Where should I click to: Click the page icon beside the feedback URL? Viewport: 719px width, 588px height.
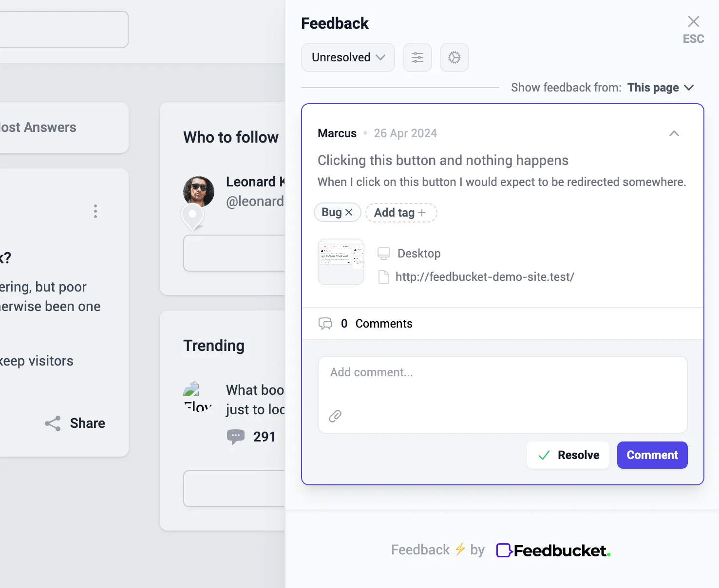pos(383,276)
